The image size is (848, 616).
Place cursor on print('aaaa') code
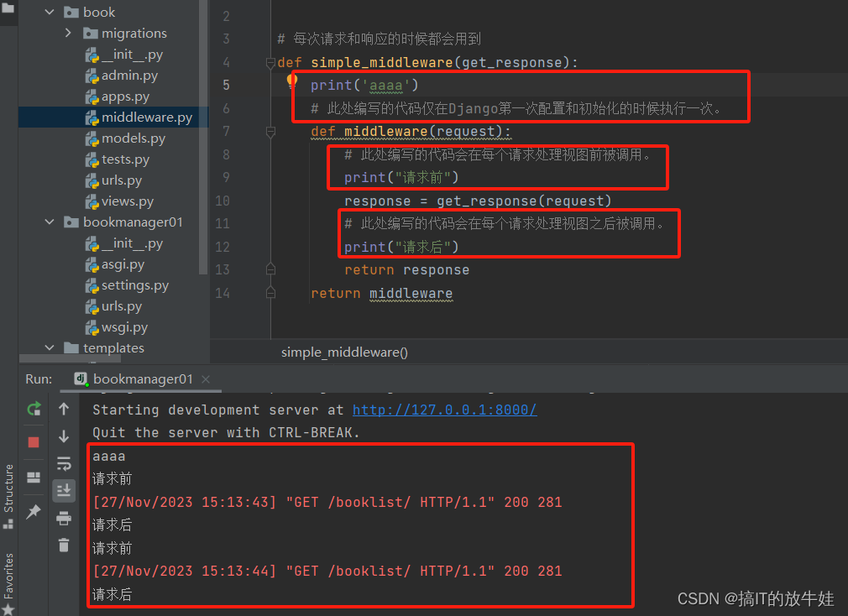(x=364, y=86)
